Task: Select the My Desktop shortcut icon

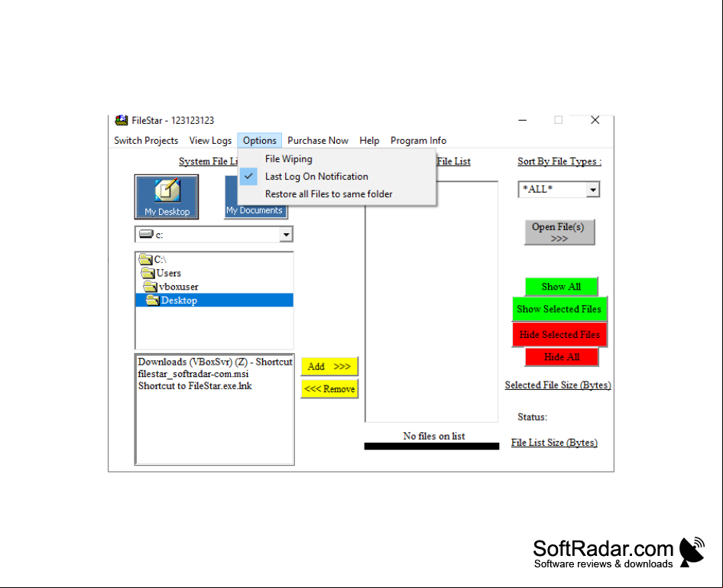Action: click(x=167, y=197)
